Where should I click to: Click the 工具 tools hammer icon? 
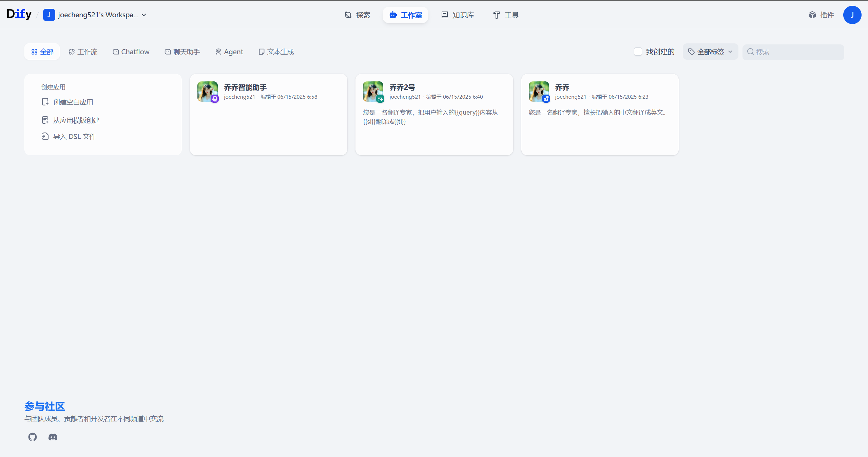(x=496, y=15)
